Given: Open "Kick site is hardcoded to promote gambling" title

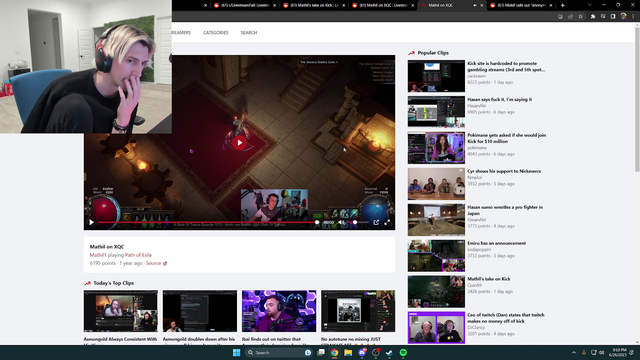Looking at the screenshot, I should 506,67.
